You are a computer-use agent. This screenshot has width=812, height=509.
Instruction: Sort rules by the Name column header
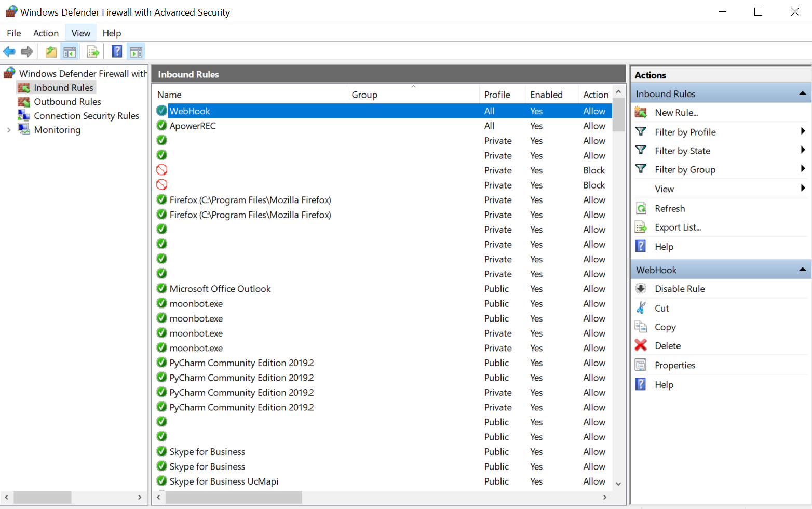(250, 95)
